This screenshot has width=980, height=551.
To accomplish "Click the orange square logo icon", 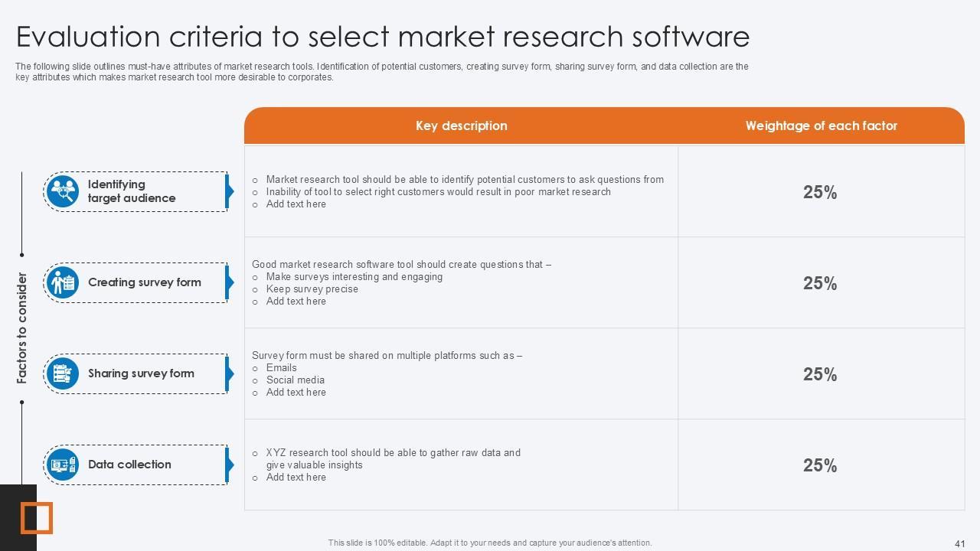I will point(36,517).
